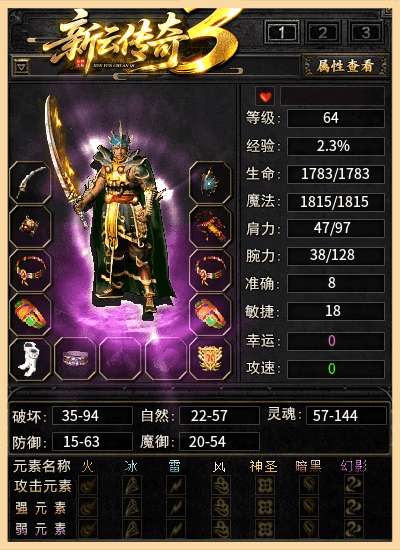Click the phantom weak element icon
The height and width of the screenshot is (550, 400).
click(354, 528)
